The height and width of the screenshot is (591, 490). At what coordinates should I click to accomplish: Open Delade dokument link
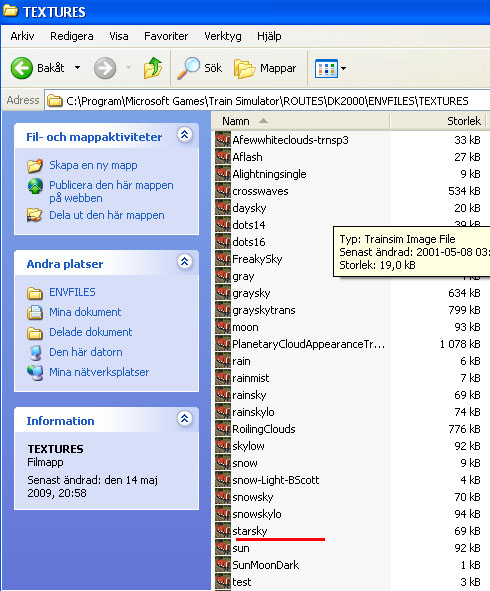pyautogui.click(x=90, y=332)
